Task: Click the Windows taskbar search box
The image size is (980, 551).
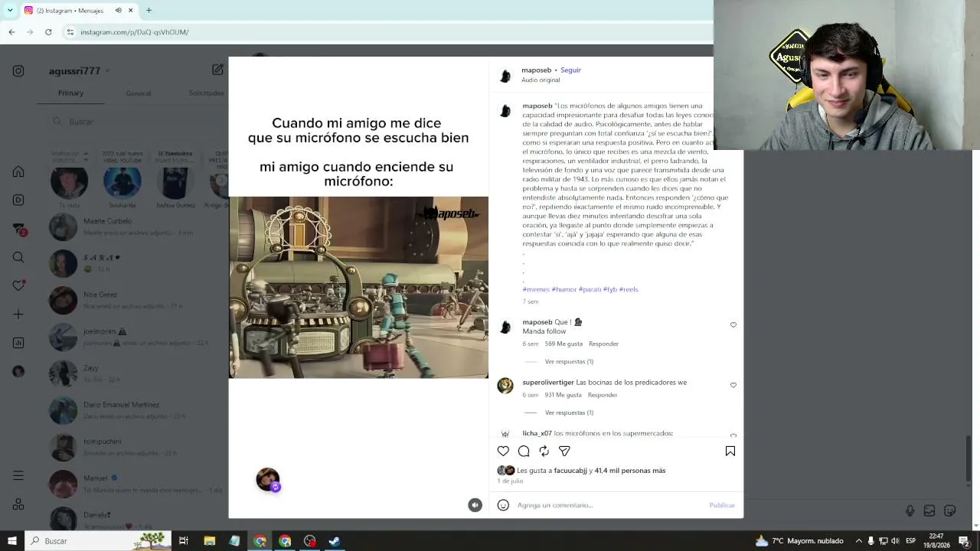Action: (98, 541)
